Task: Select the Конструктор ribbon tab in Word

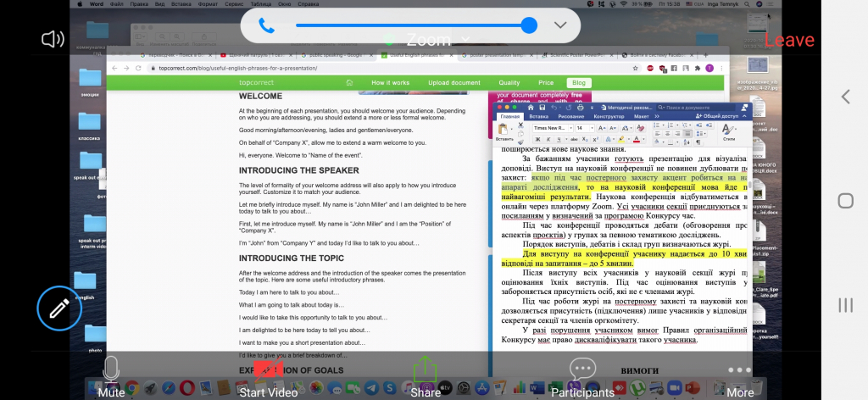Action: pos(609,116)
